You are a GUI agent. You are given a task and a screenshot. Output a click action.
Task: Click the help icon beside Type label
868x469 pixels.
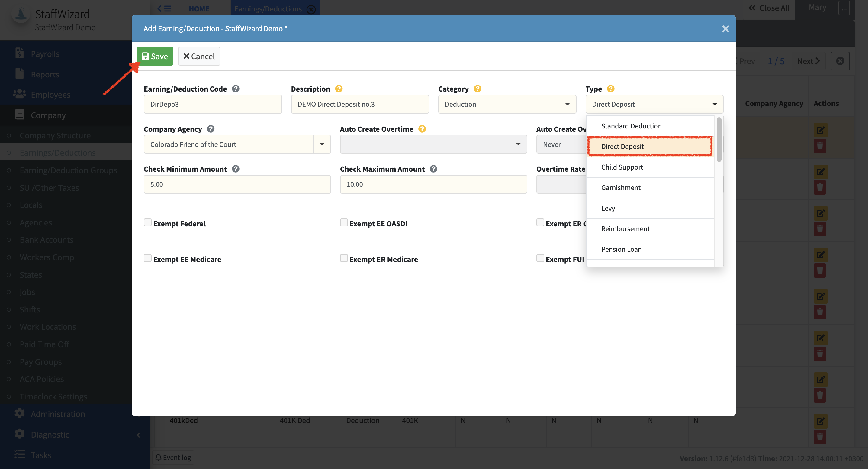pyautogui.click(x=610, y=89)
